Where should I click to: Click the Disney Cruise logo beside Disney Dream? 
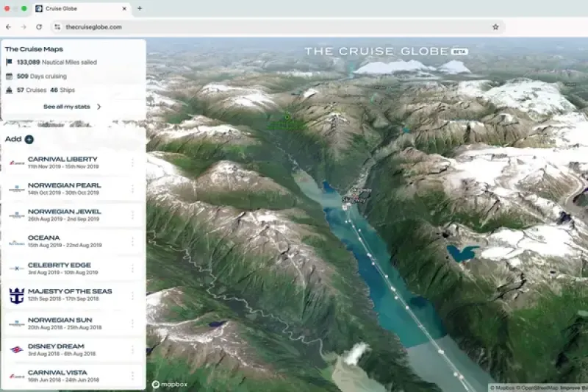point(16,349)
